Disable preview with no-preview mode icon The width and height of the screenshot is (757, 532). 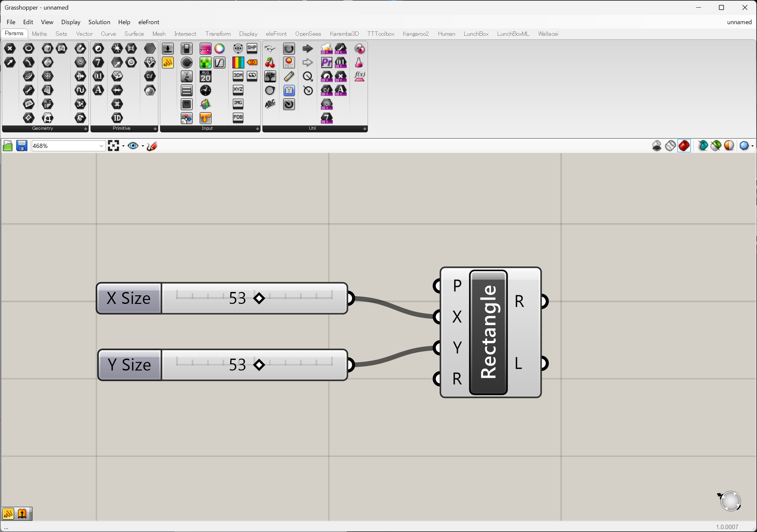657,146
